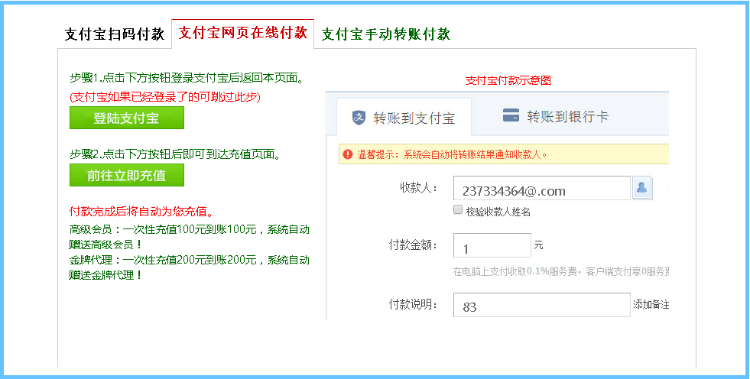Click the 付款完成后将自动为您充值 text
The image size is (750, 379).
142,211
